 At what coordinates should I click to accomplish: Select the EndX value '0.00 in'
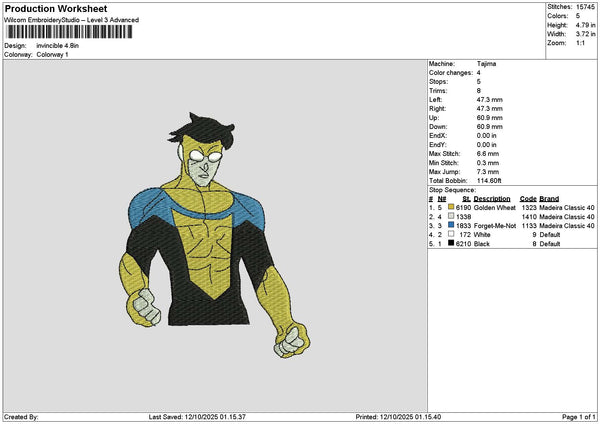486,135
